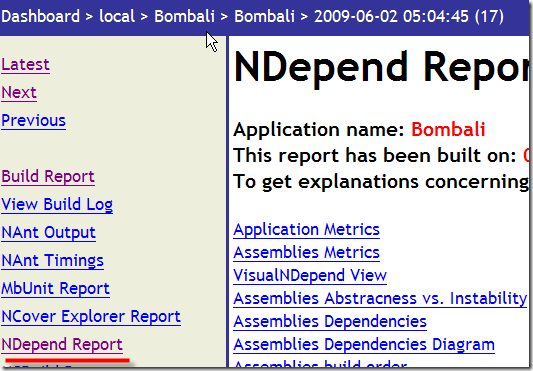The image size is (533, 371).
Task: Open Assemblies Dependencies Diagram link
Action: 364,344
